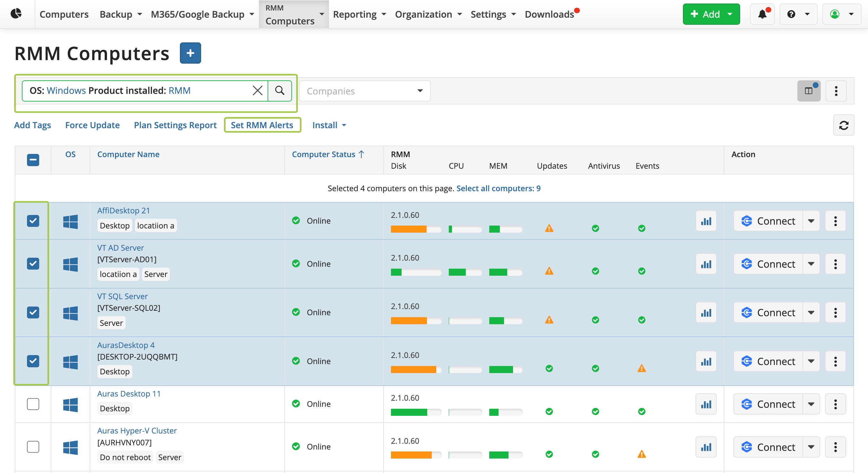
Task: Click CPU usage bar for VT AD Server
Action: pos(465,272)
